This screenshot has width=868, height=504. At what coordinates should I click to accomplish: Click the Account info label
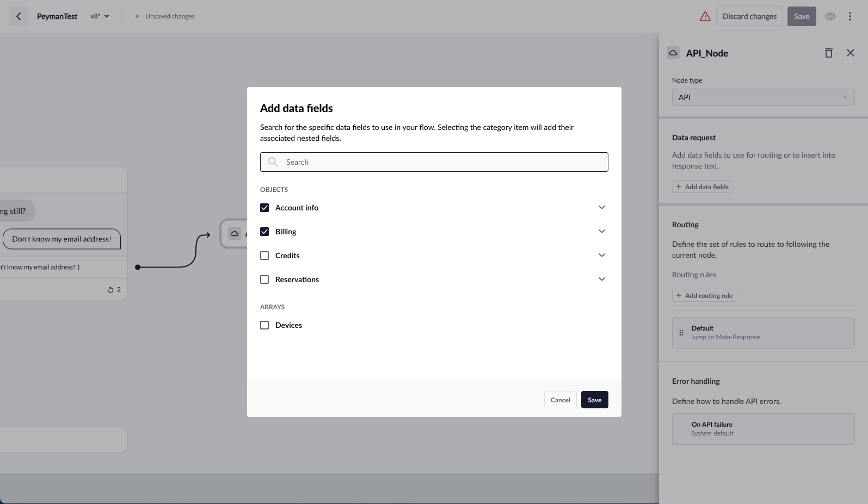point(297,208)
